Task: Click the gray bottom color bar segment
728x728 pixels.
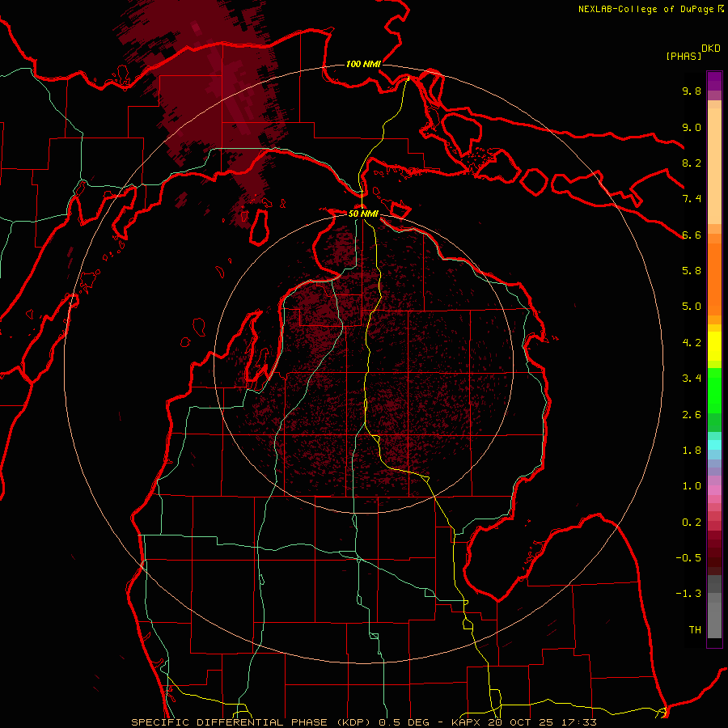Action: coord(714,620)
